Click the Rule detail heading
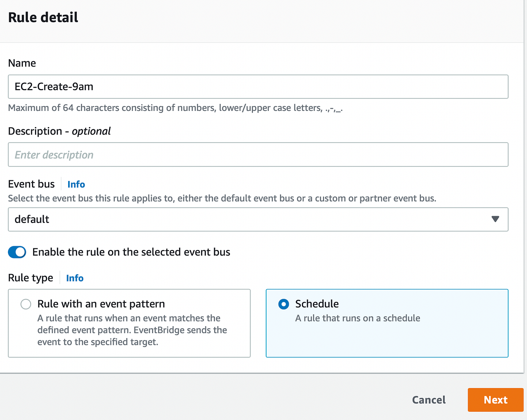 coord(43,17)
